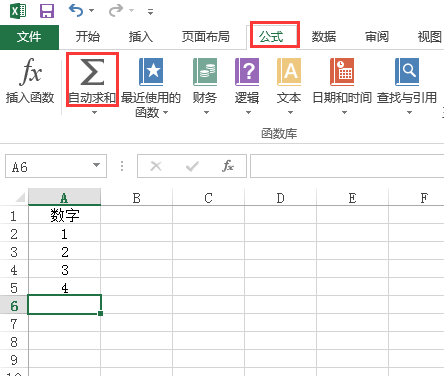Select row 4 header
The height and width of the screenshot is (376, 444).
point(14,270)
